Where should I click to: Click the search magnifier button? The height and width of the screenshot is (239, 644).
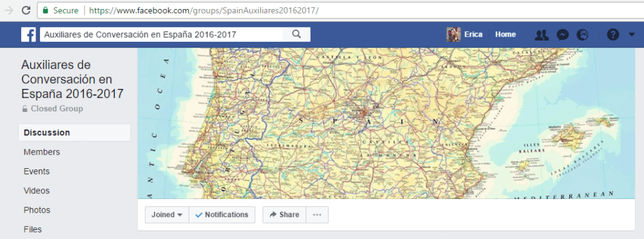tap(296, 35)
